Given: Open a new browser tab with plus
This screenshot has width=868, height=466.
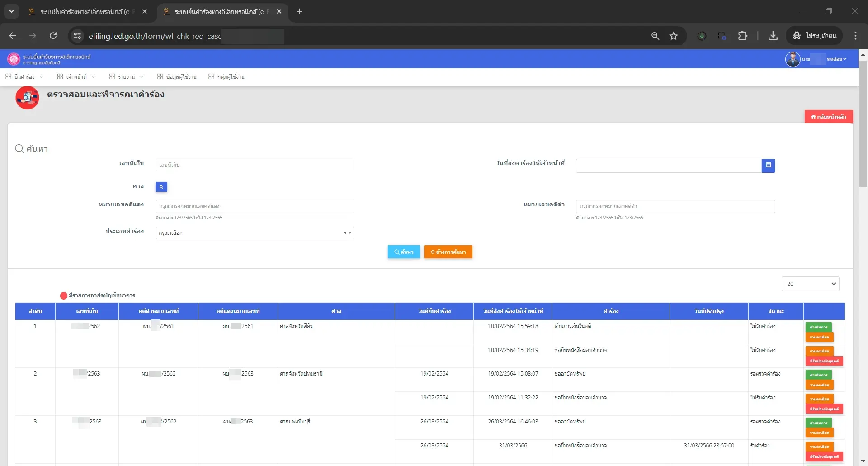Looking at the screenshot, I should pos(299,11).
